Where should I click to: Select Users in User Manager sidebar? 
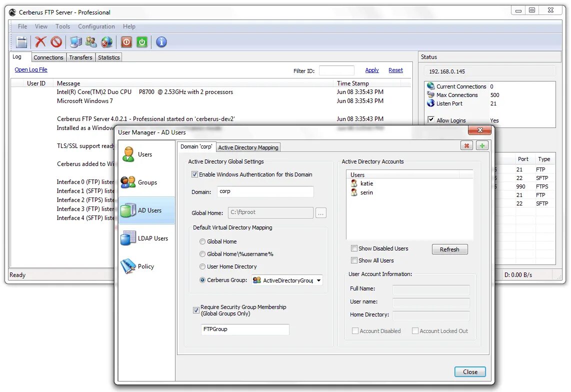coord(147,154)
